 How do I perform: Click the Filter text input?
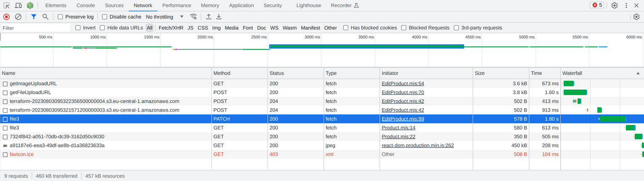tap(35, 28)
